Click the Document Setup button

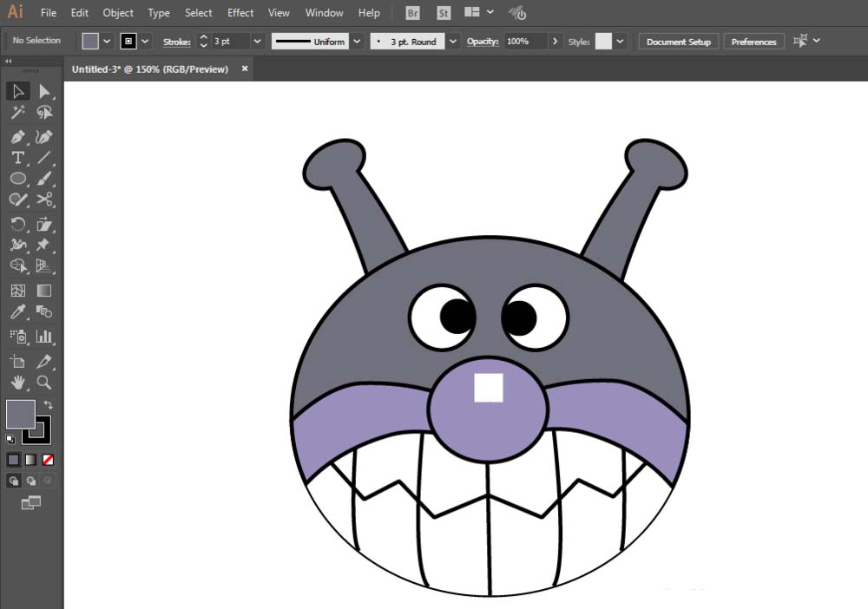coord(678,42)
